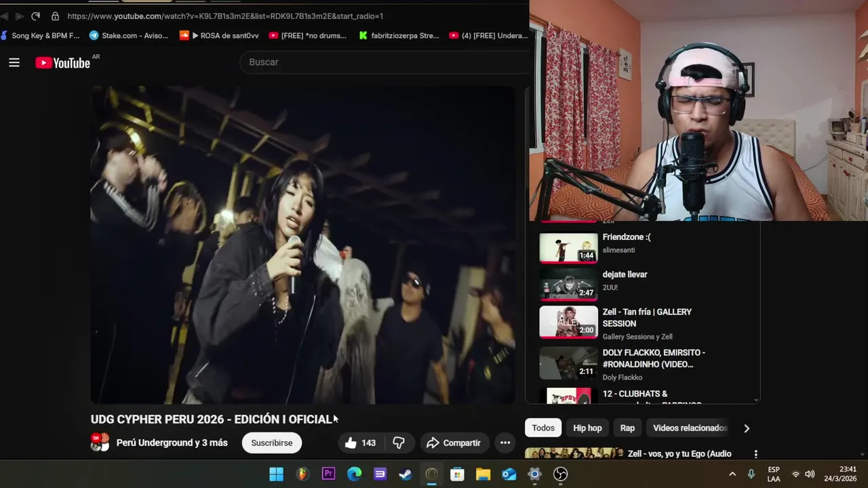The height and width of the screenshot is (488, 868).
Task: Open ROSA de sant0vv bookmark
Action: (x=219, y=35)
